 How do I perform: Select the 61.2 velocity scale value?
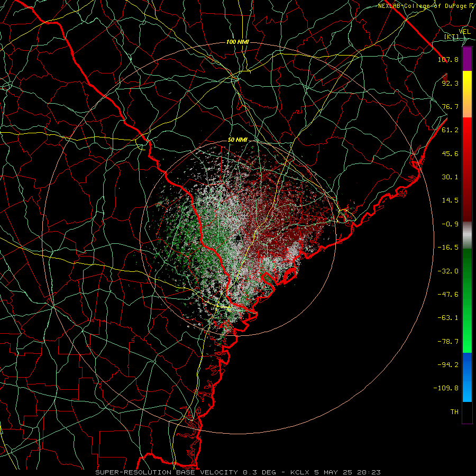pyautogui.click(x=450, y=130)
